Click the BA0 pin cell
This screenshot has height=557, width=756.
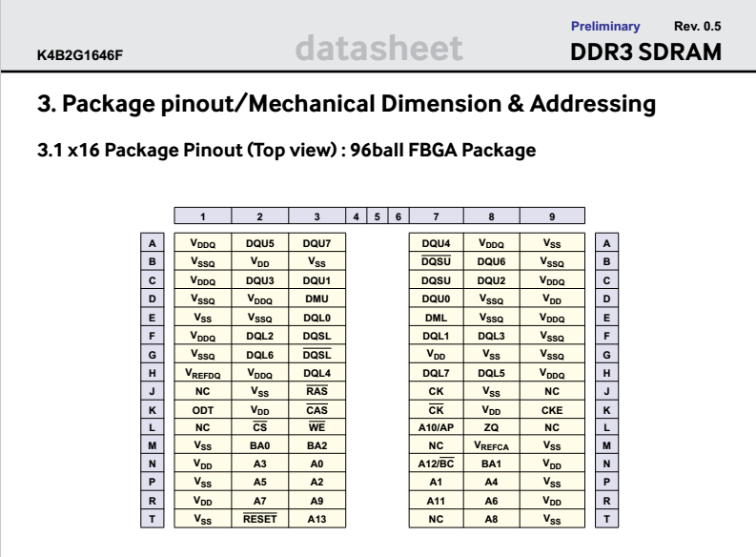point(260,445)
